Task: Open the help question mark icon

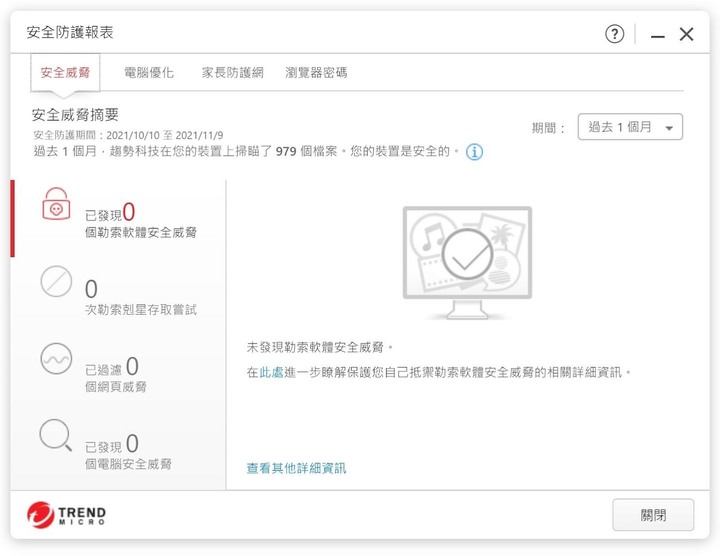Action: pos(614,34)
